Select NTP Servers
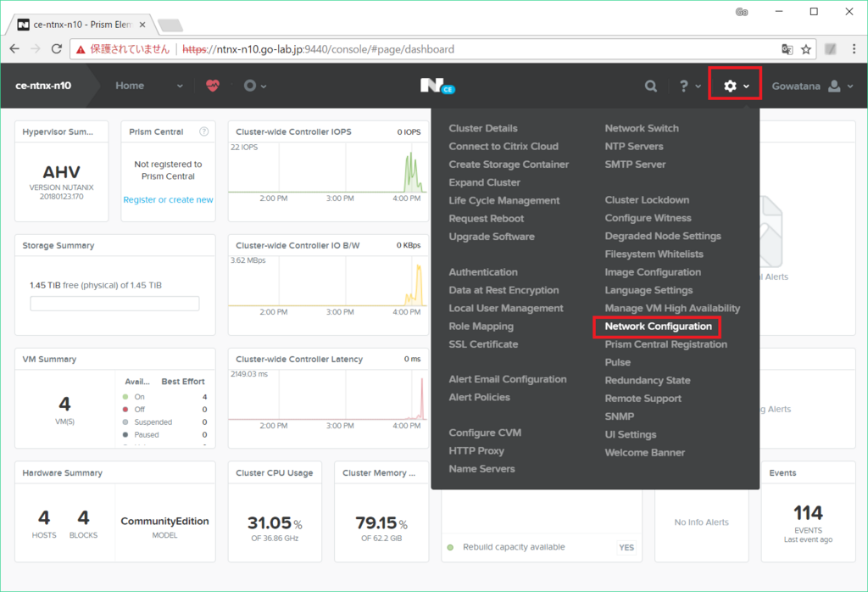Viewport: 868px width, 592px height. click(x=633, y=146)
